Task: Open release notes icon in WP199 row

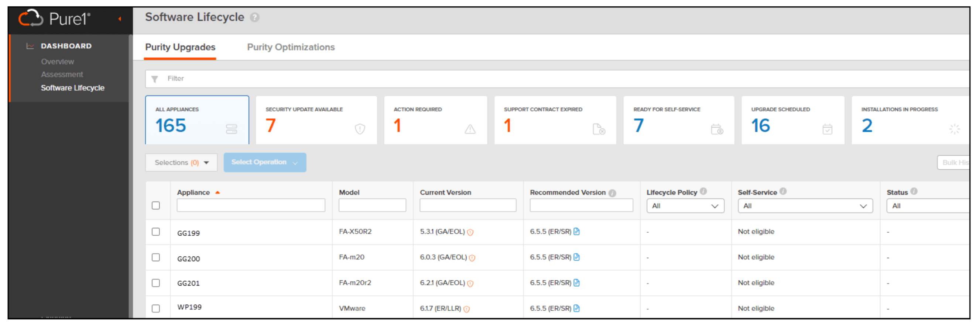Action: coord(576,308)
